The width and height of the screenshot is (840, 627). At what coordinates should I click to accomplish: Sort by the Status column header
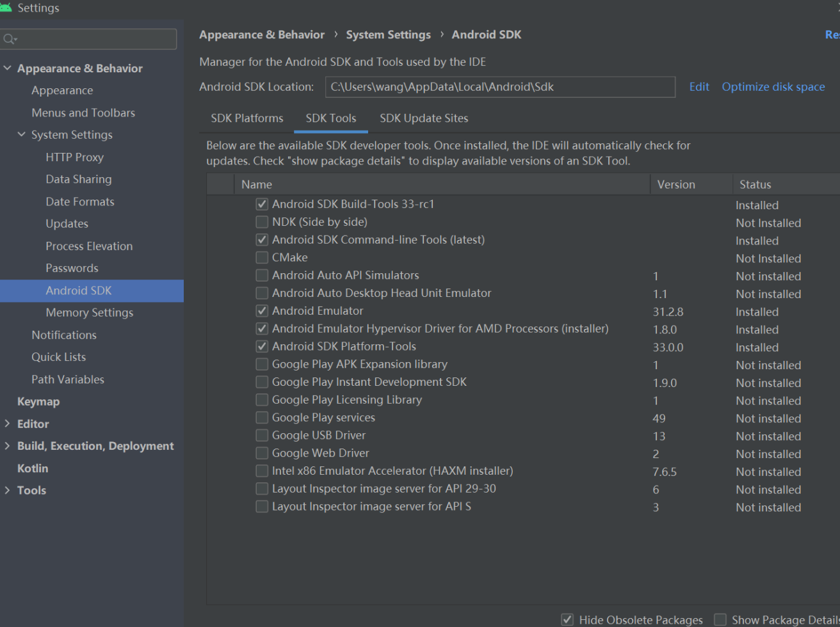786,184
